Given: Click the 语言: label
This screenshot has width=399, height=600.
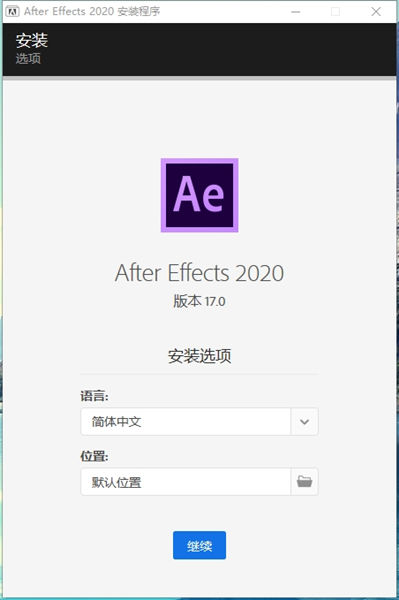Looking at the screenshot, I should coord(94,396).
